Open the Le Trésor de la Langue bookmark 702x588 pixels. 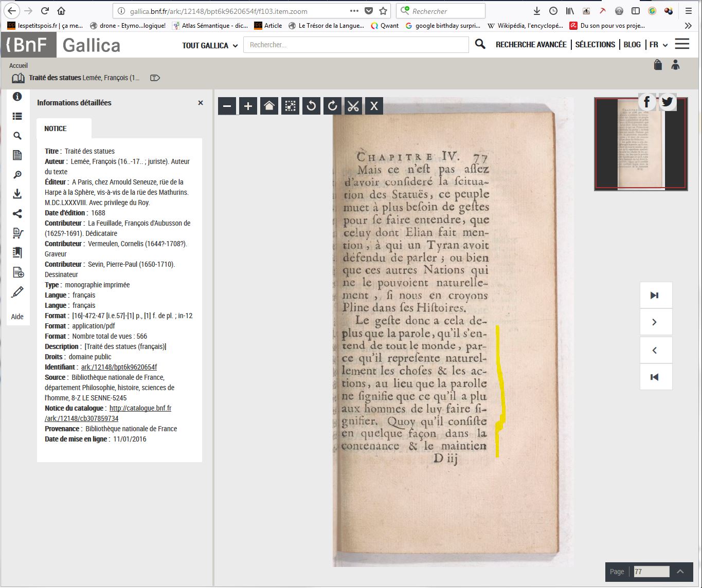click(x=327, y=26)
